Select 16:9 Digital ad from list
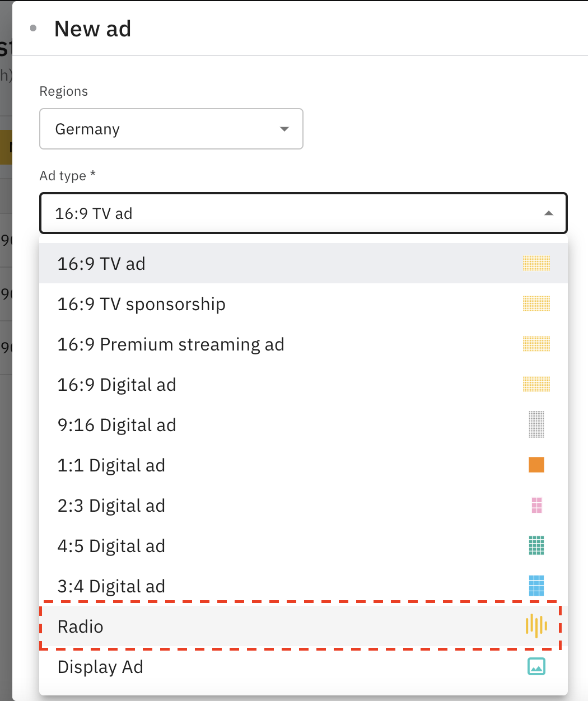The image size is (588, 701). [x=116, y=385]
